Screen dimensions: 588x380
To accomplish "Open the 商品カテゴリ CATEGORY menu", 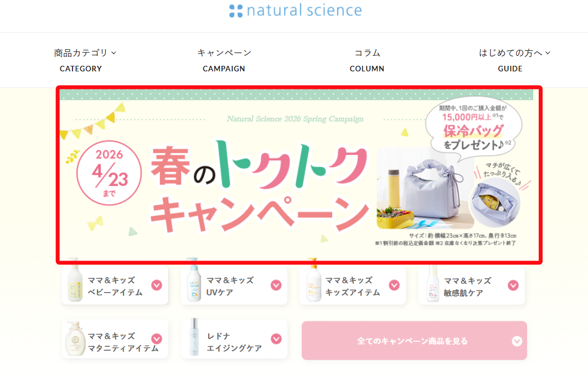I will coord(85,60).
